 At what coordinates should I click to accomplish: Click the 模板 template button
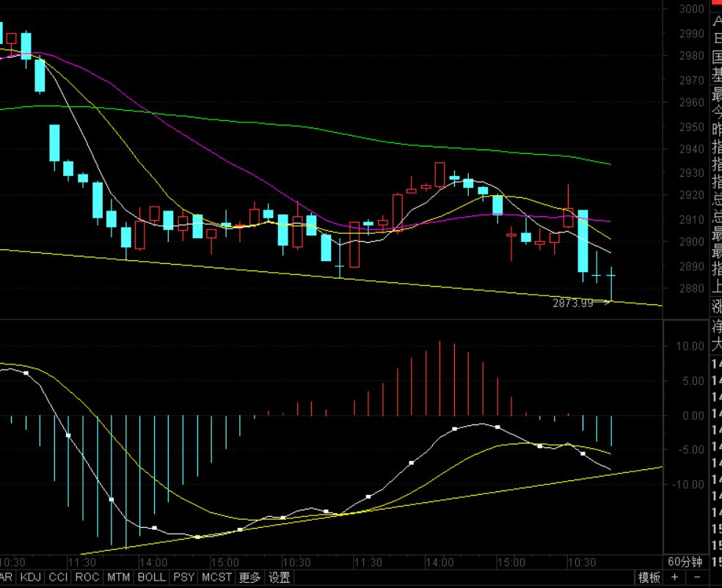point(649,578)
